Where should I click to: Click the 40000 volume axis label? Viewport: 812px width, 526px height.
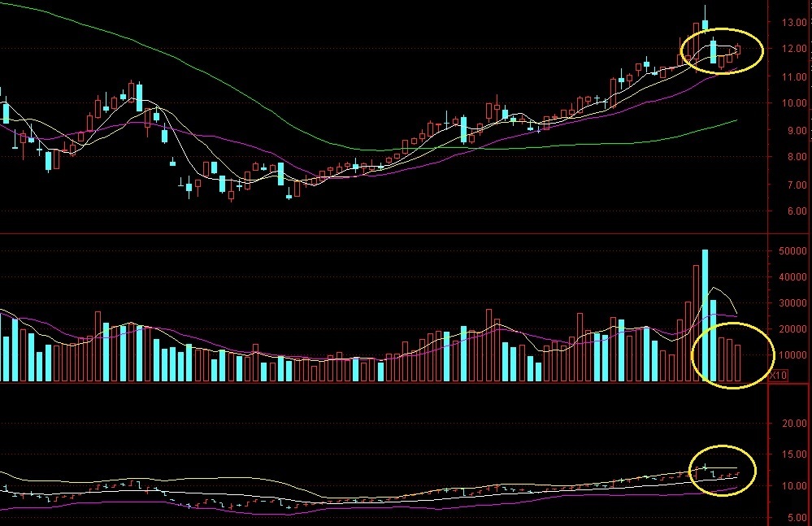click(792, 277)
